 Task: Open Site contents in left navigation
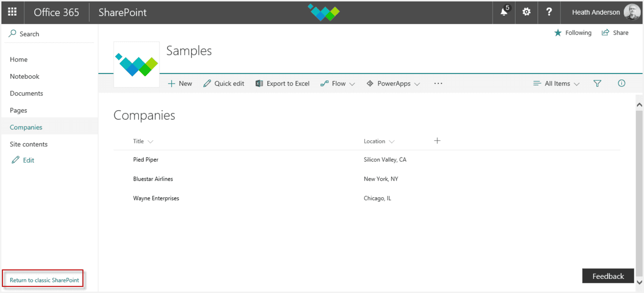coord(29,144)
